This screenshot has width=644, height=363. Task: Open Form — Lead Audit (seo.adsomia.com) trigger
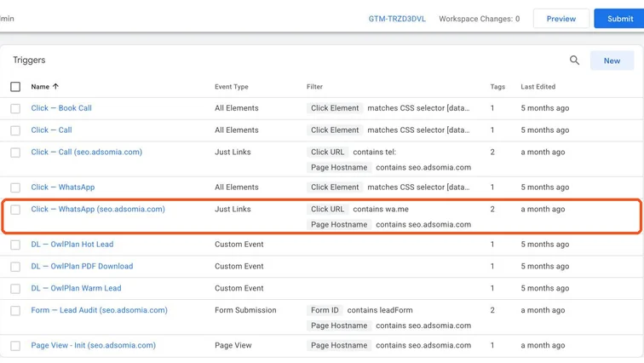pyautogui.click(x=100, y=310)
